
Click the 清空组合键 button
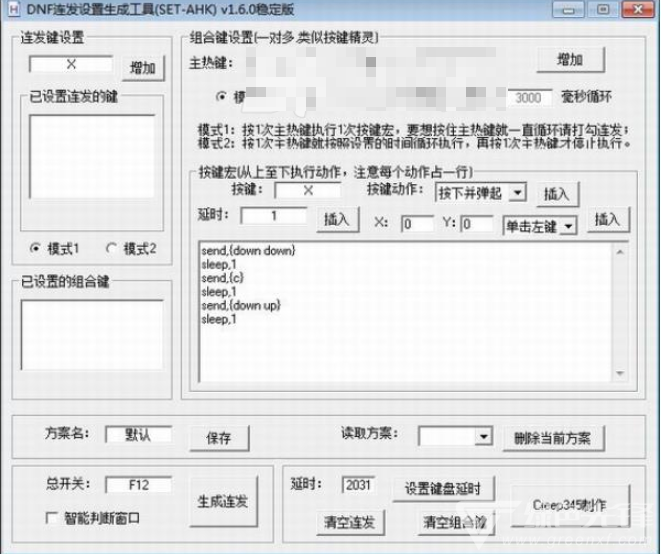click(456, 523)
